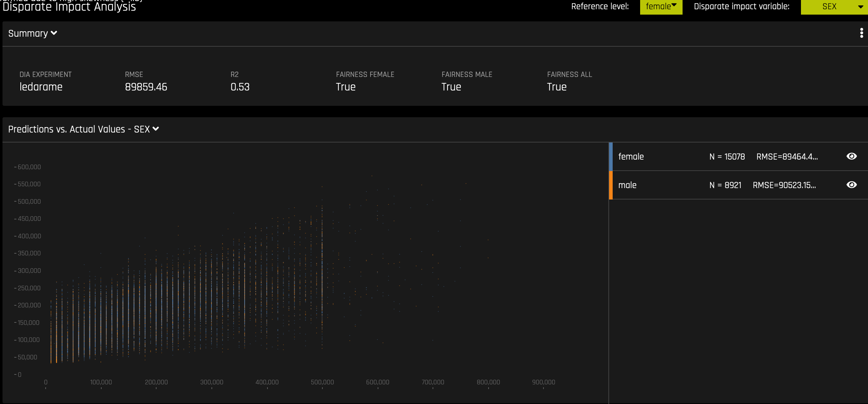The width and height of the screenshot is (868, 404).
Task: Select the female legend row label
Action: pyautogui.click(x=631, y=157)
